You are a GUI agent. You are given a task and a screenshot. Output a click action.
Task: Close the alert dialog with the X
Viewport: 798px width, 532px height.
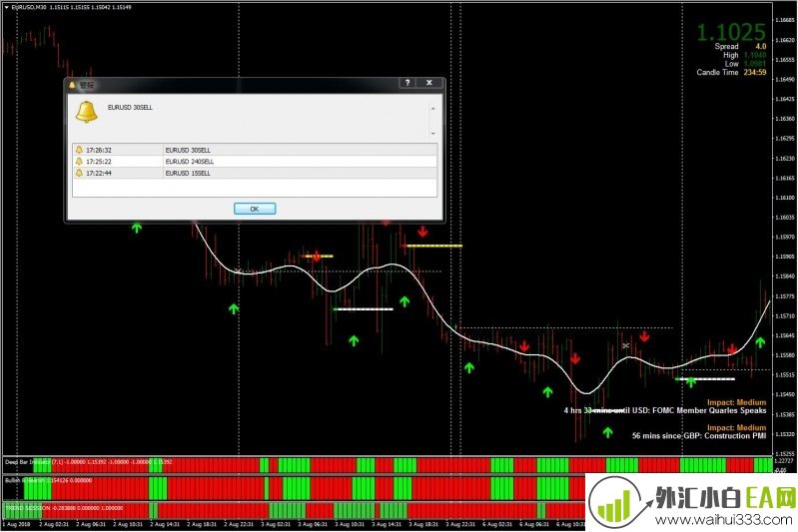point(429,83)
